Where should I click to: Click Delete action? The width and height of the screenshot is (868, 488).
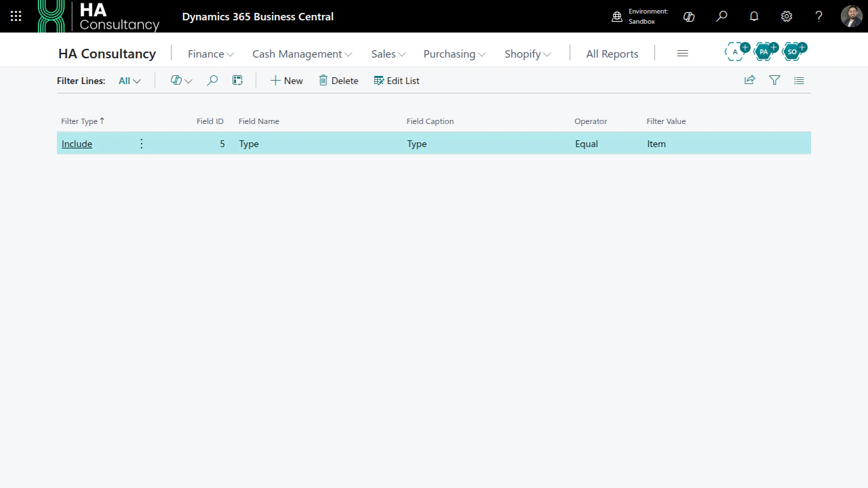[x=338, y=81]
